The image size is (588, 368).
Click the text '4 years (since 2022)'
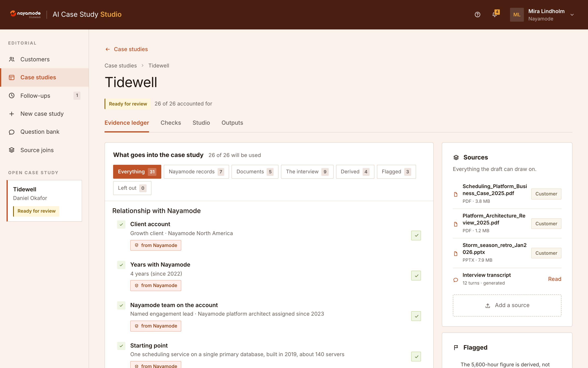coord(156,274)
